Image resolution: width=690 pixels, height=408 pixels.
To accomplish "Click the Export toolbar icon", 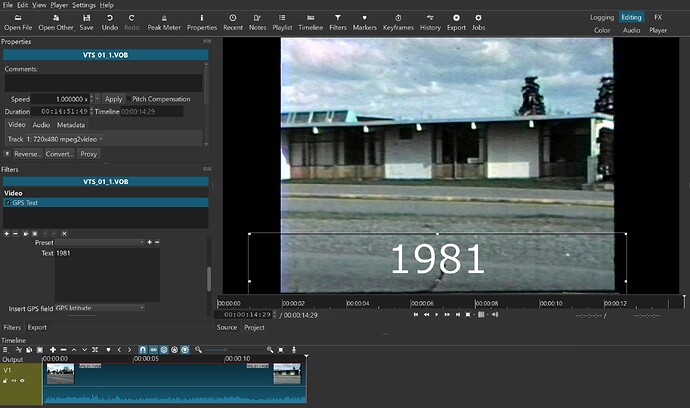I will (456, 22).
